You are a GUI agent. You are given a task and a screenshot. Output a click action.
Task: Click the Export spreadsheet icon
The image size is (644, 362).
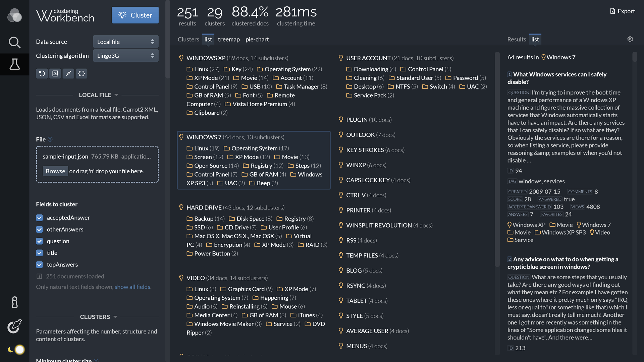tap(612, 11)
